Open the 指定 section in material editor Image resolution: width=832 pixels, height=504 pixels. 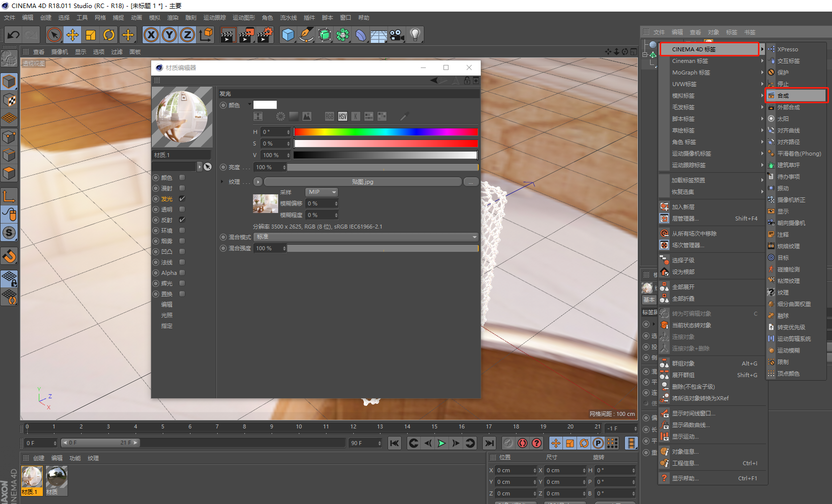point(167,326)
